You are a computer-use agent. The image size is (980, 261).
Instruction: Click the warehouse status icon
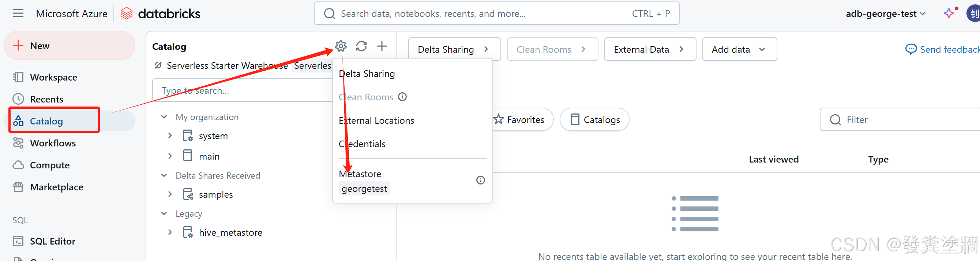pos(158,65)
